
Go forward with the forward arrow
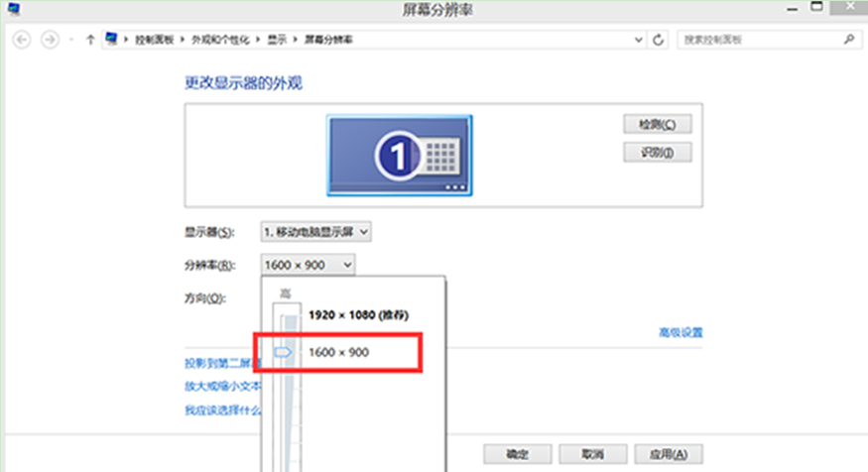coord(50,40)
